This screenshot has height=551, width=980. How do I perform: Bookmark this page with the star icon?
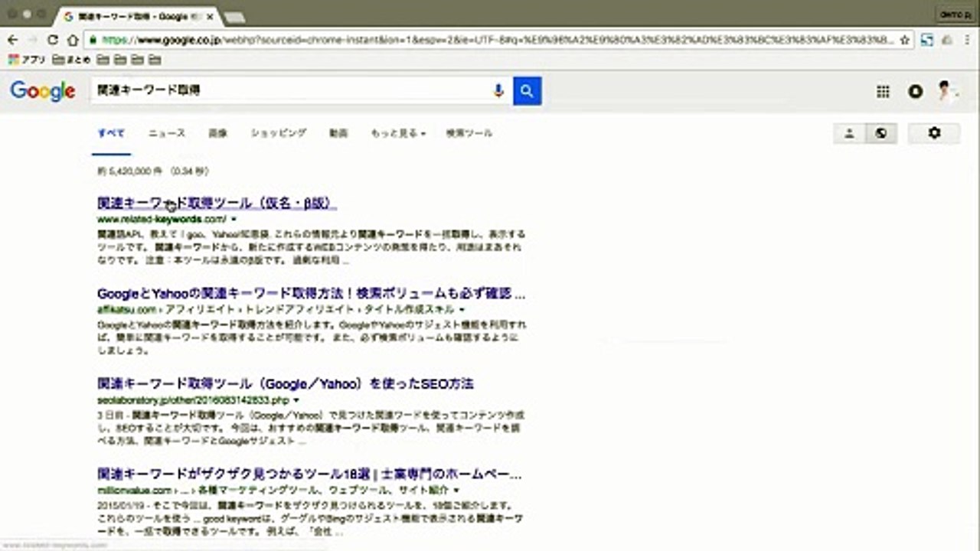click(905, 40)
